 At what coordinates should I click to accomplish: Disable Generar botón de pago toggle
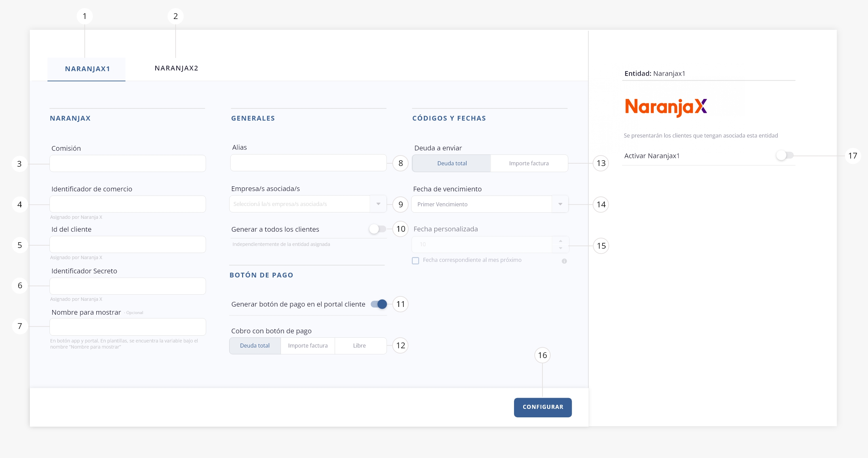[379, 304]
